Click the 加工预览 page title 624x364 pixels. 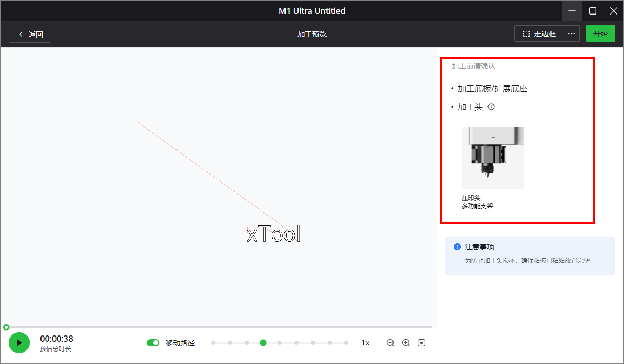(x=312, y=34)
